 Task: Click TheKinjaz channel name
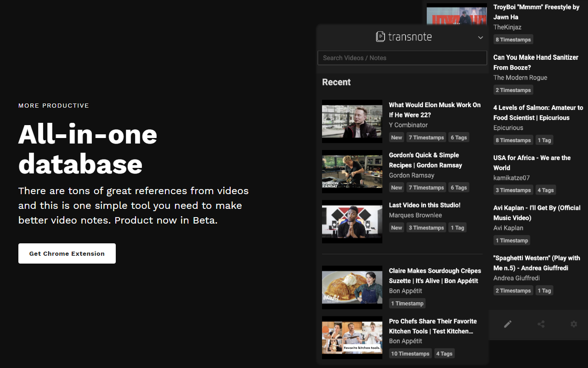click(x=507, y=27)
